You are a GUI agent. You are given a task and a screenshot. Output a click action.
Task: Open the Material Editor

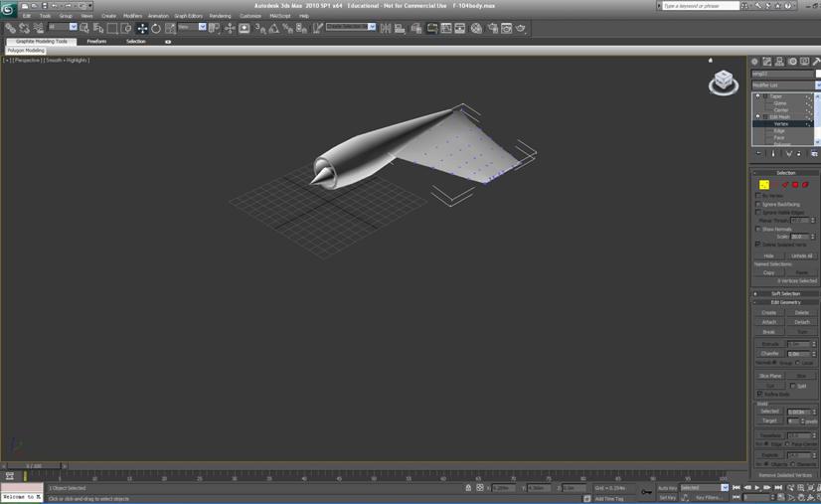(476, 28)
